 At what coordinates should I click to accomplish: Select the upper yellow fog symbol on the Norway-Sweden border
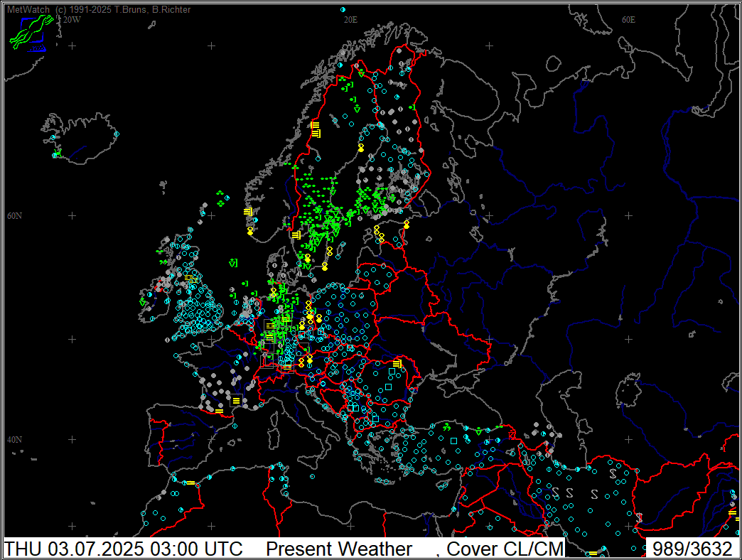coord(315,125)
